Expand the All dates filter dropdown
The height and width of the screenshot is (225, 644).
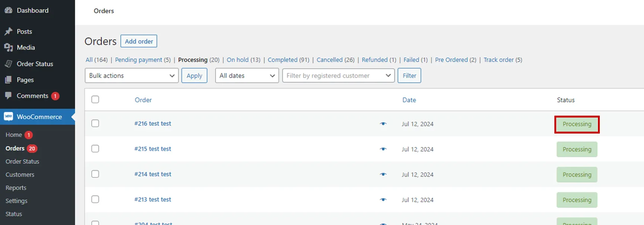(247, 76)
